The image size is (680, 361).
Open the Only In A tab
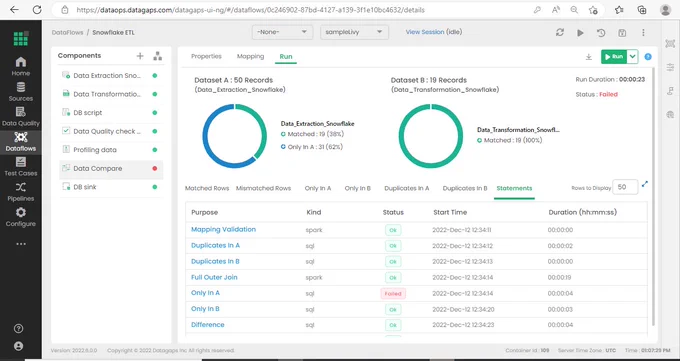[x=318, y=188]
